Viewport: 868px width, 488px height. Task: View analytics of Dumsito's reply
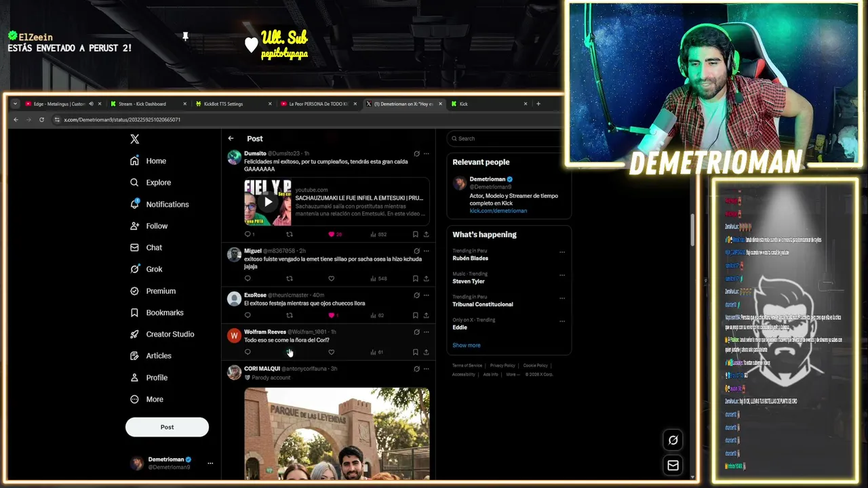[x=378, y=235]
